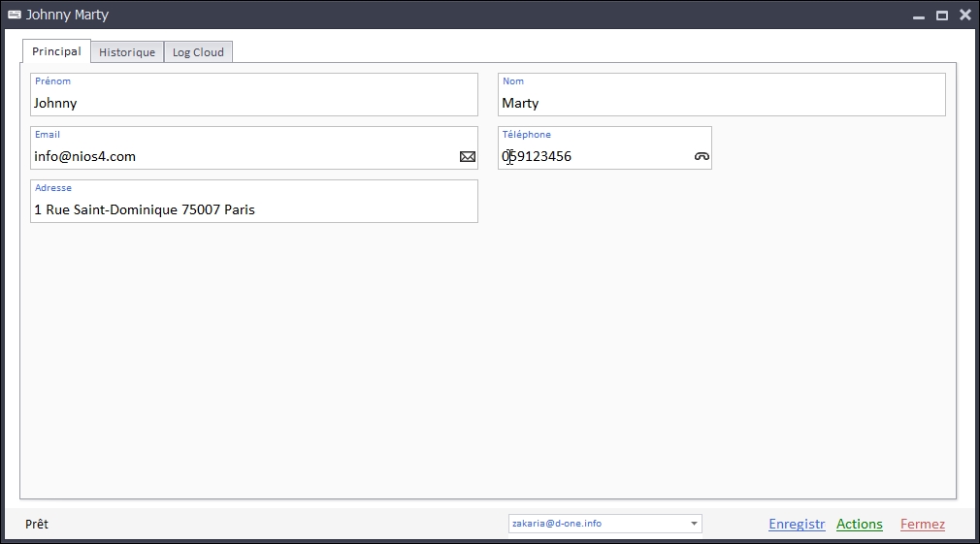Click into the Nom field containing Marty

(x=718, y=103)
